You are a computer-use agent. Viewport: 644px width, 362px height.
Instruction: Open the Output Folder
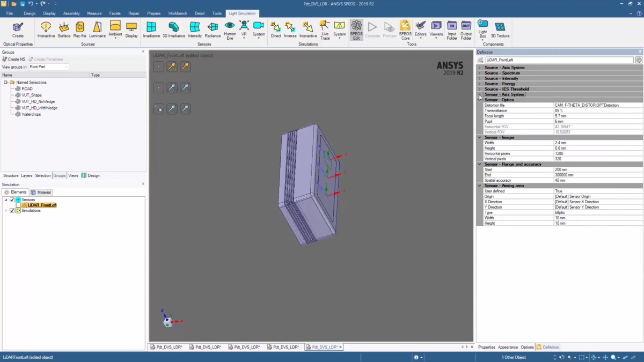pos(466,31)
